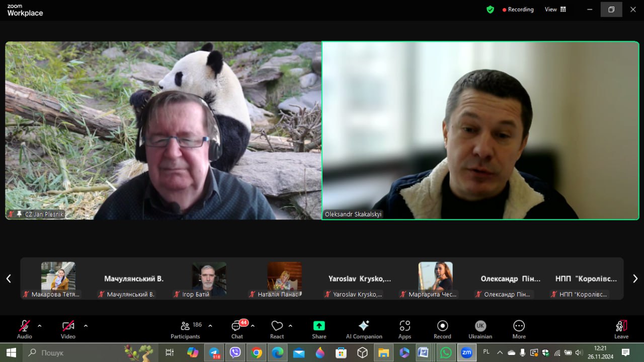
Task: Click the Zoom Workplace logo
Action: (x=25, y=10)
